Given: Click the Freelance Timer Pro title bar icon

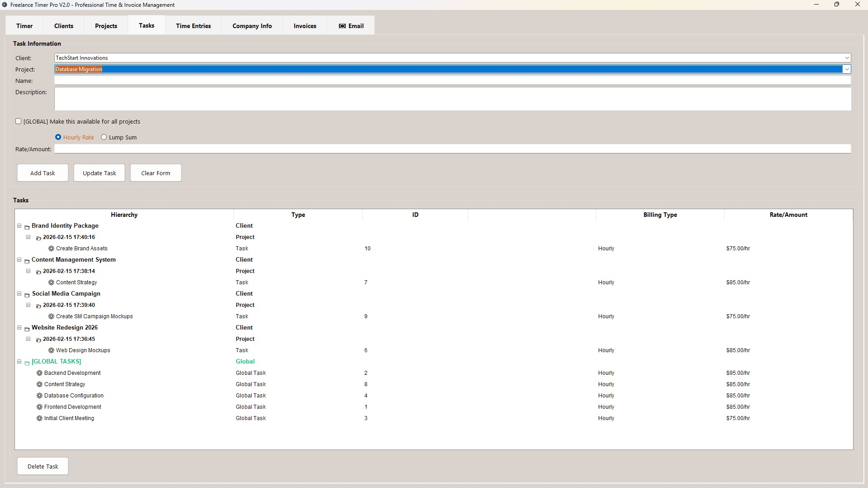Looking at the screenshot, I should (x=5, y=5).
